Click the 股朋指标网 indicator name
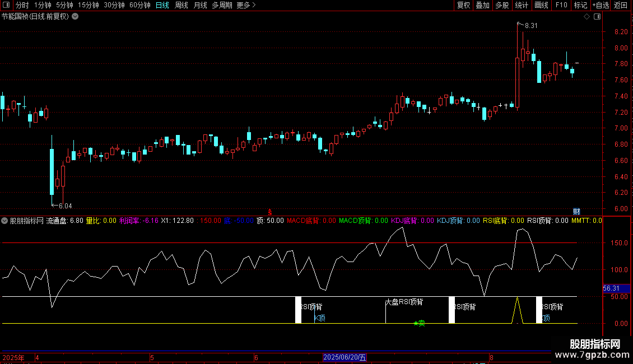This screenshot has width=633, height=364. 27,221
